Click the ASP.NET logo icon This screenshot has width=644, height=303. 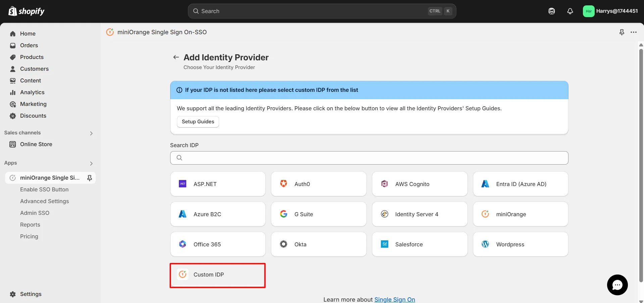tap(183, 184)
